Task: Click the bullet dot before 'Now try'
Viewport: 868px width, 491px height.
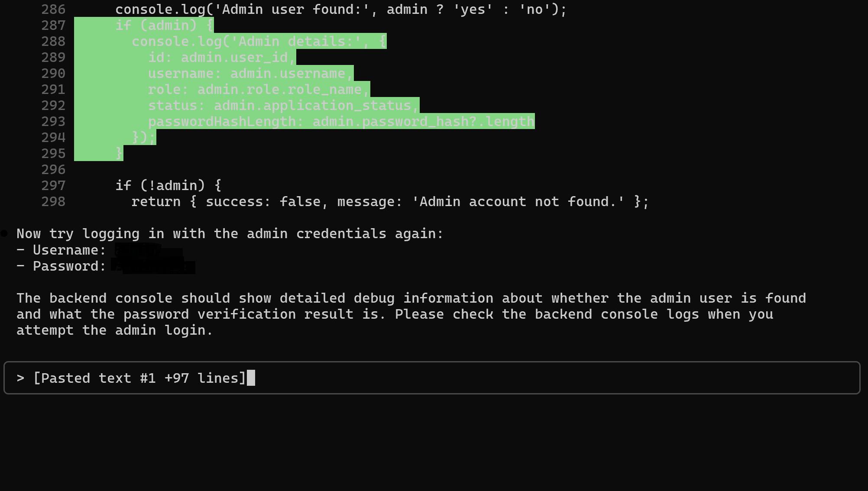Action: tap(4, 234)
